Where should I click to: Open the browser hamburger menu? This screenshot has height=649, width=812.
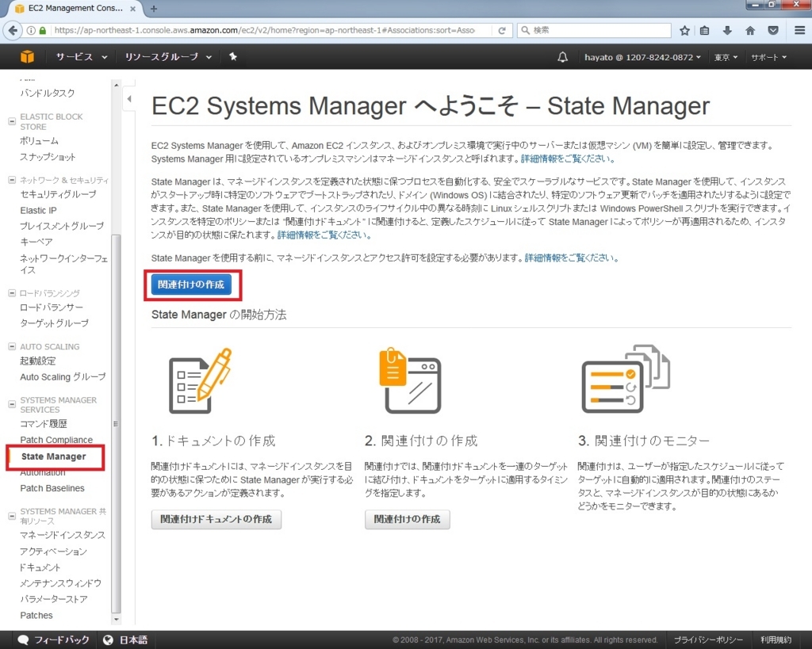(799, 31)
